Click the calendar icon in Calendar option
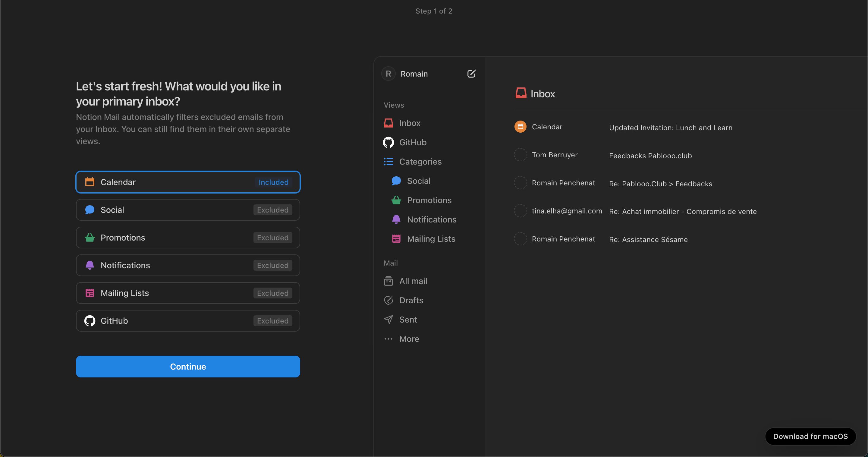The height and width of the screenshot is (457, 868). (x=90, y=182)
